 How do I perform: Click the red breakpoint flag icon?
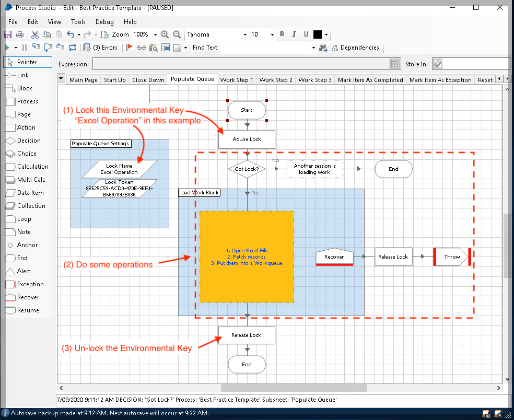130,48
